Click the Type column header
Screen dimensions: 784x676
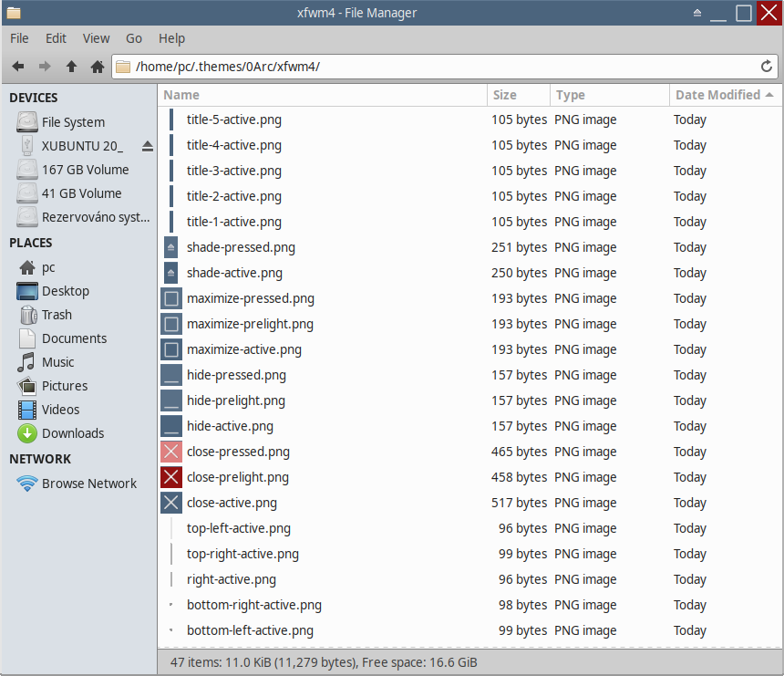[x=571, y=95]
